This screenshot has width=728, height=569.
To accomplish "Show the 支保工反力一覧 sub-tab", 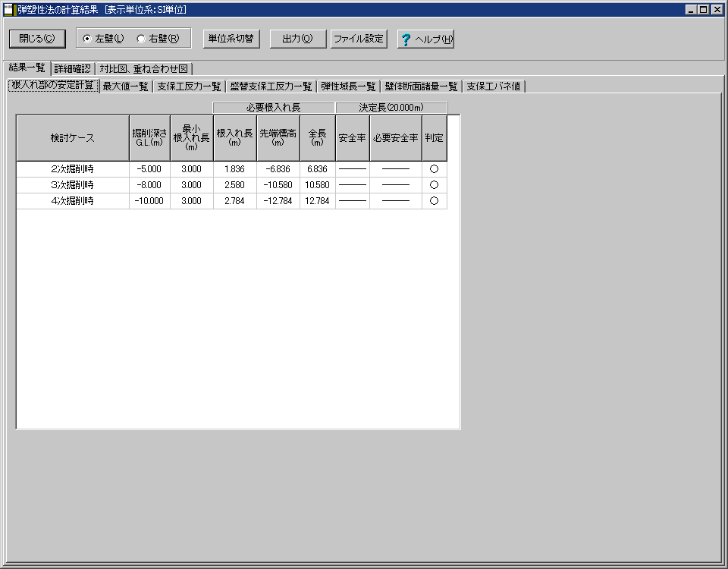I will (189, 86).
